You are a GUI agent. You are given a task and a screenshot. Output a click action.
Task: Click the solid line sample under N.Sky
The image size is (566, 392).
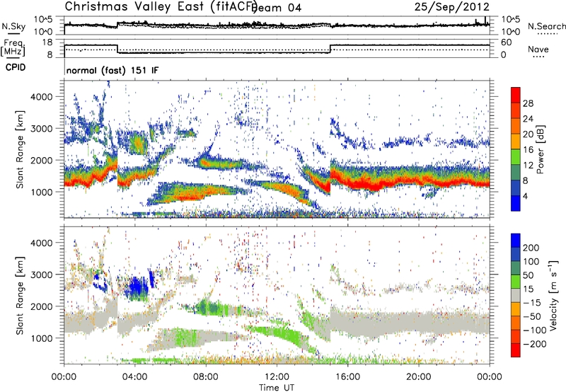13,33
